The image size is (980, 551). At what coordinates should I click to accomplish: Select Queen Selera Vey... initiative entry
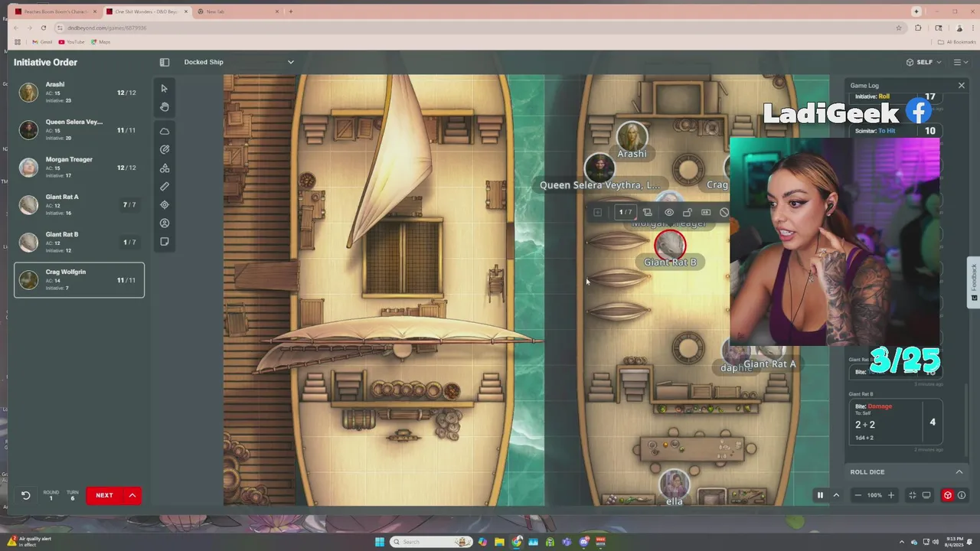click(79, 130)
